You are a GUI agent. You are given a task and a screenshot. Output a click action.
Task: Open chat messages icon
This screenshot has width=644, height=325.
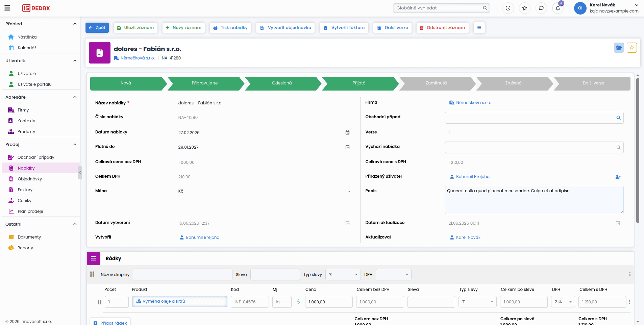pos(541,8)
